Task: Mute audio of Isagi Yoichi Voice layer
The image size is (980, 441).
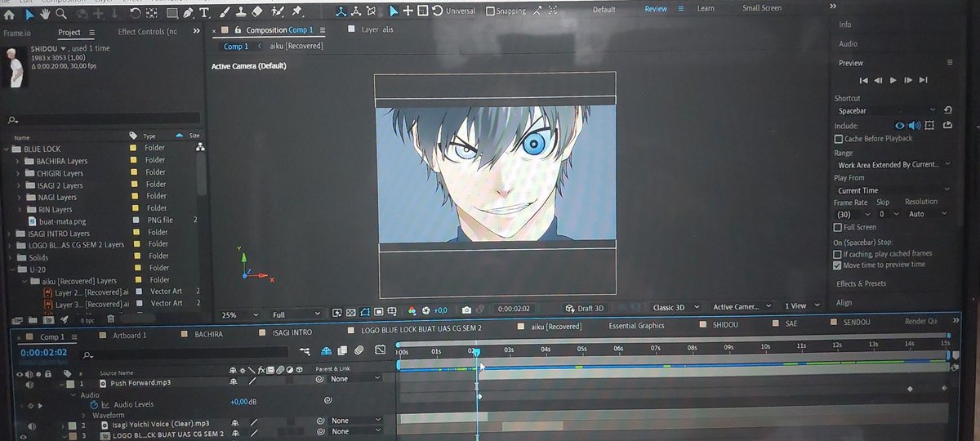Action: 31,425
